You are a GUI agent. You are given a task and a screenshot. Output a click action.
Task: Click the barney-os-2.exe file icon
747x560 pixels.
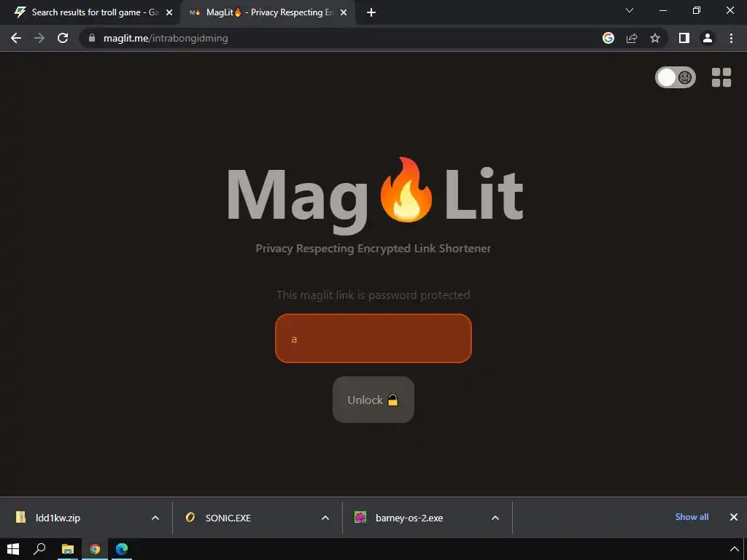pos(360,517)
